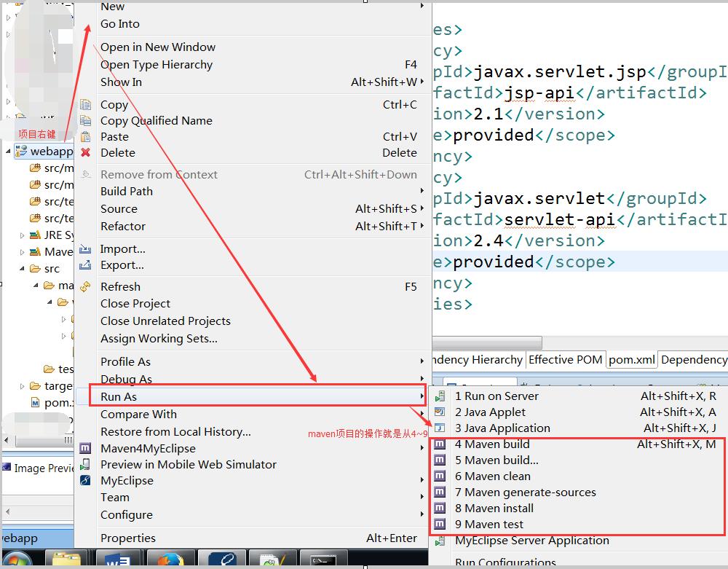
Task: Click the Preview in Mobile Web Simulator icon
Action: [86, 465]
